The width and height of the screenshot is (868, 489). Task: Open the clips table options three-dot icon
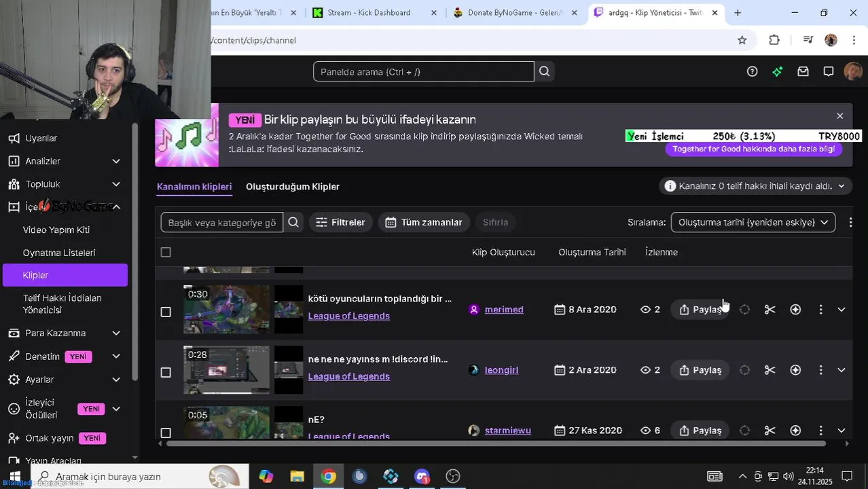(850, 222)
